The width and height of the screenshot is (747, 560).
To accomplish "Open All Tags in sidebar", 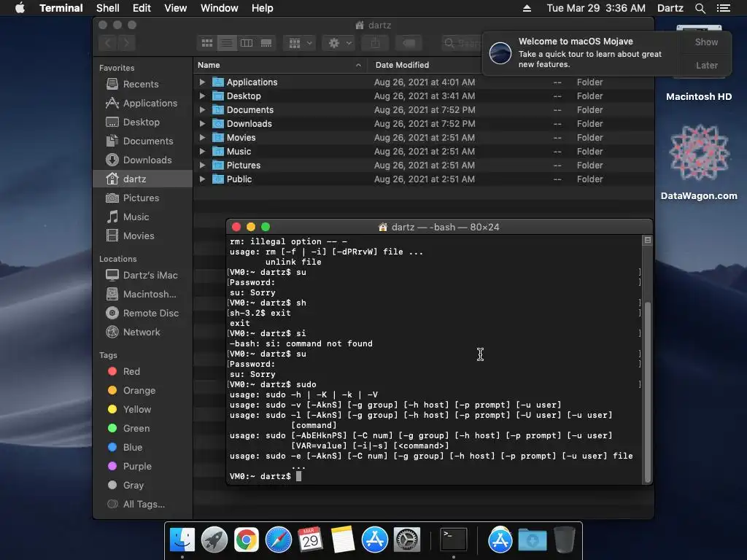I will click(x=143, y=504).
